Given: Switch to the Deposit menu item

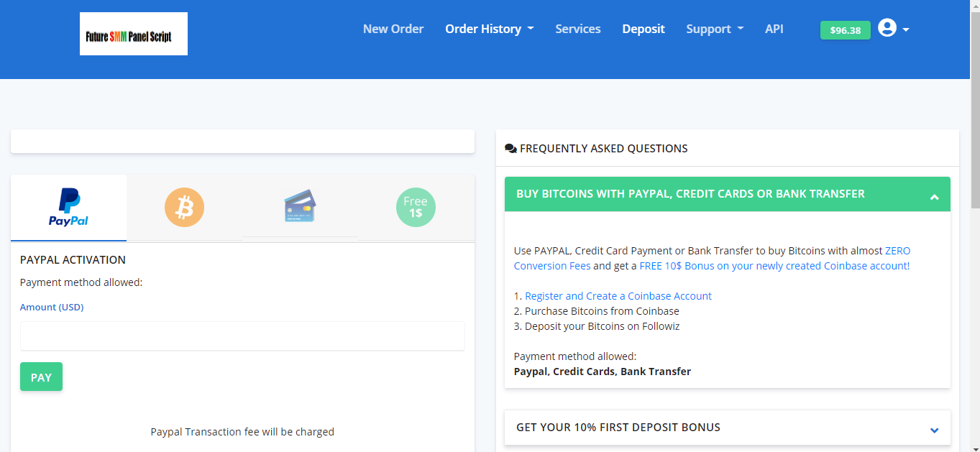Looking at the screenshot, I should [643, 29].
